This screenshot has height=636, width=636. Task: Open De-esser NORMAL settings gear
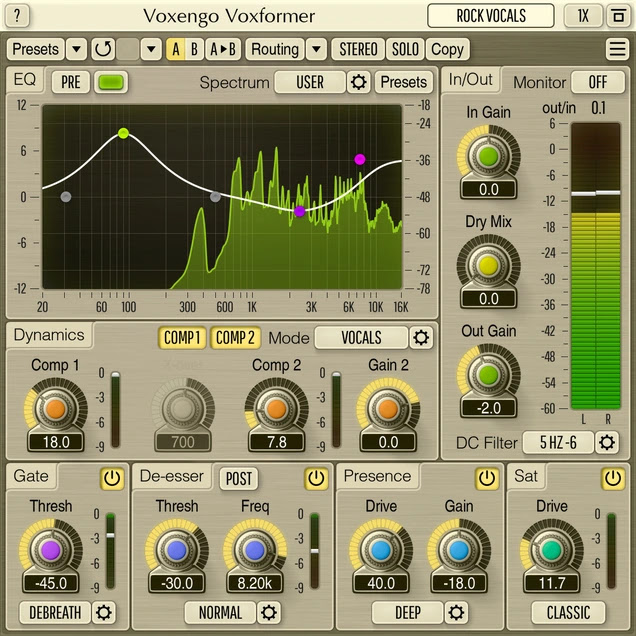(x=269, y=612)
